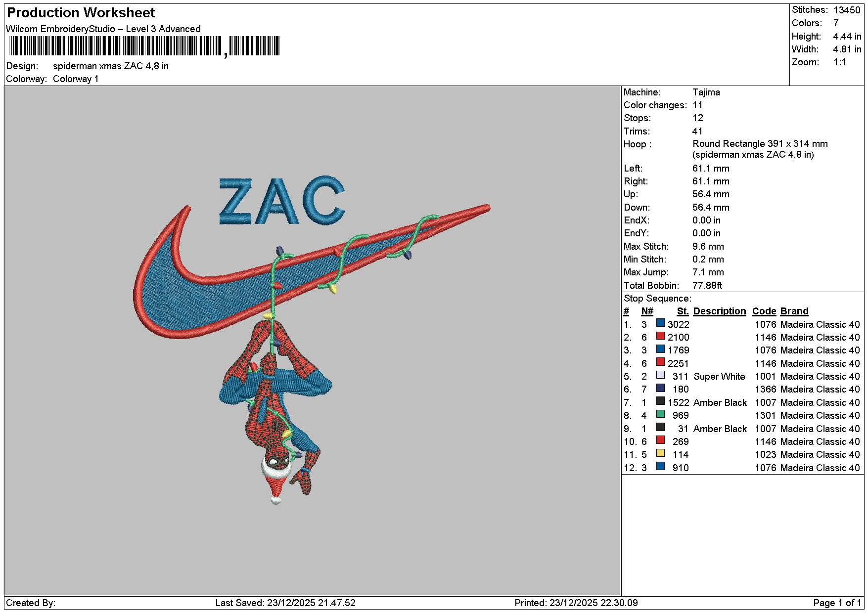Screen dimensions: 868x613
Task: Select the "Code" column header
Action: click(764, 311)
